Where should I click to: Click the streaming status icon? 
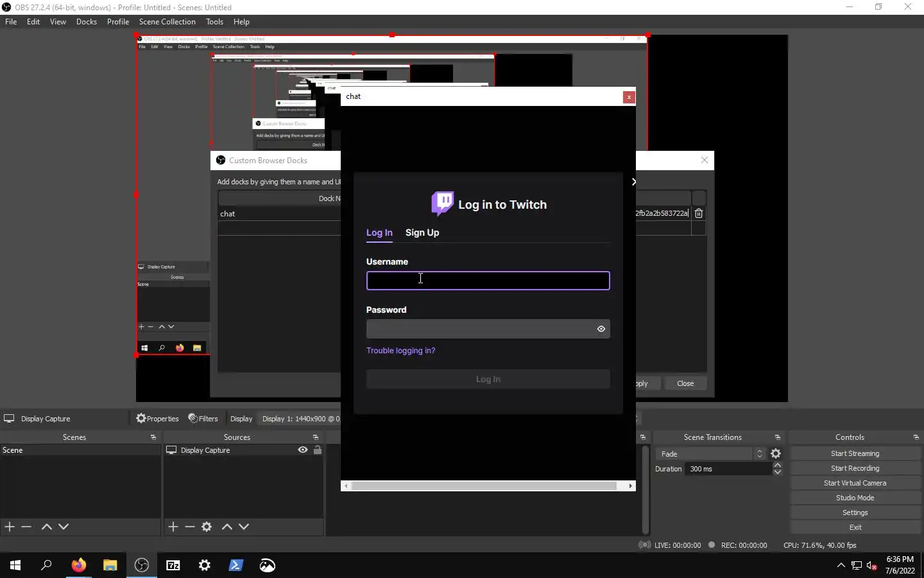click(644, 545)
